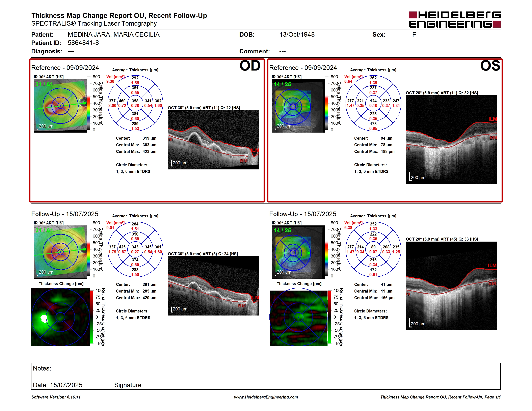Select the OD reference ETDRS center value 358
Image resolution: width=532 pixels, height=411 pixels.
tap(135, 101)
